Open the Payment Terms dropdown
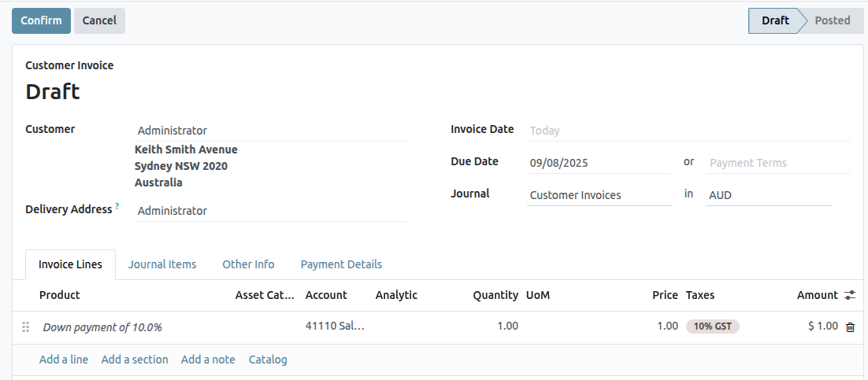Screen dimensions: 868x380 (x=777, y=163)
